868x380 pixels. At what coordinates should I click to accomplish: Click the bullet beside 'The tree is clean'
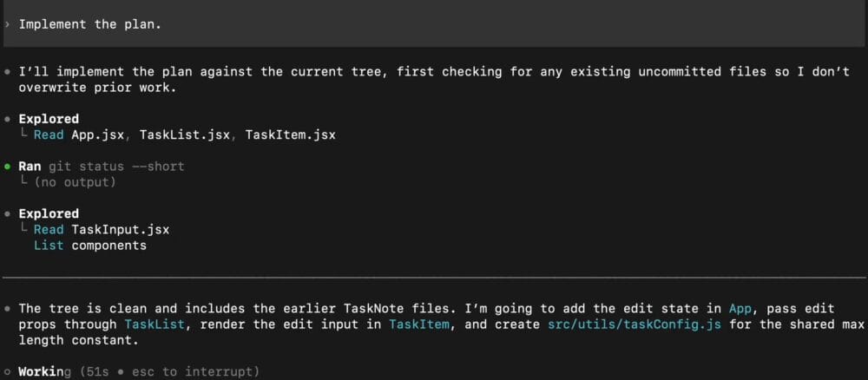7,309
